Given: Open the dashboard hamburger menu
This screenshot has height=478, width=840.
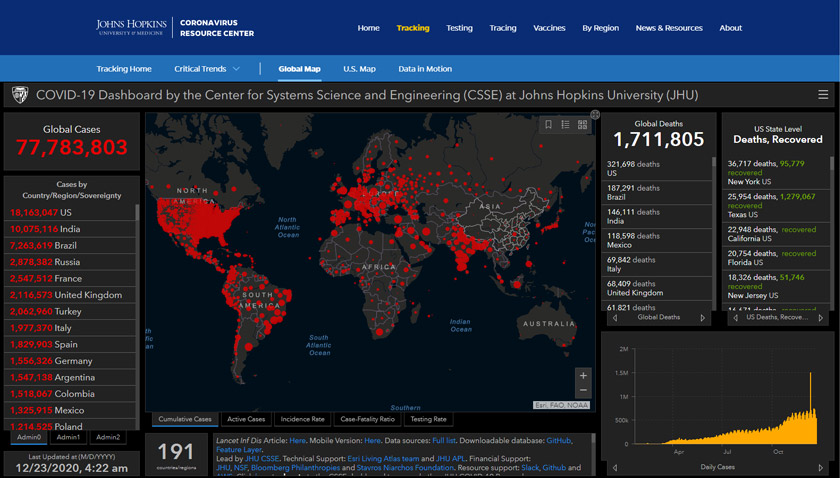Looking at the screenshot, I should click(822, 95).
